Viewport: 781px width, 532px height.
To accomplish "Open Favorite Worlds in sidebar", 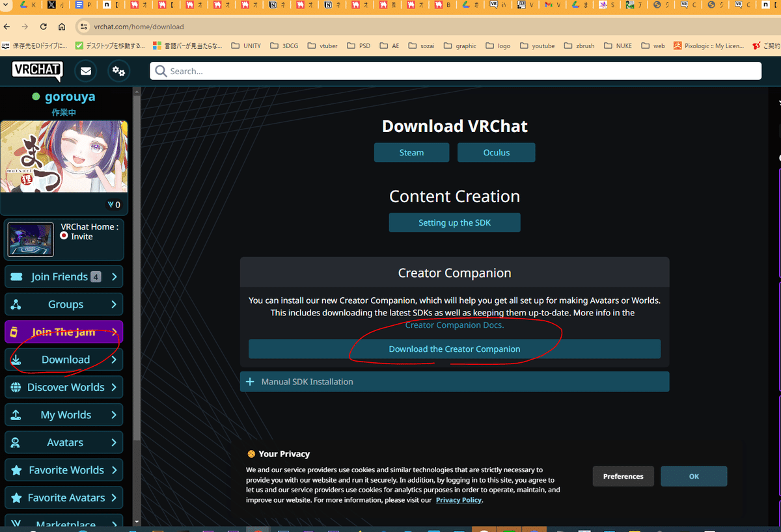I will [64, 470].
